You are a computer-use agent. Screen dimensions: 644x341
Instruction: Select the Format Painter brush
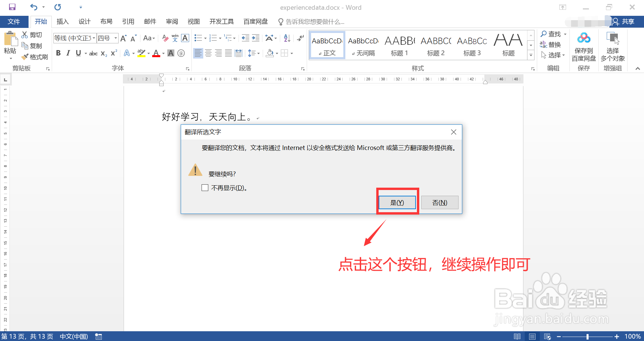(25, 57)
